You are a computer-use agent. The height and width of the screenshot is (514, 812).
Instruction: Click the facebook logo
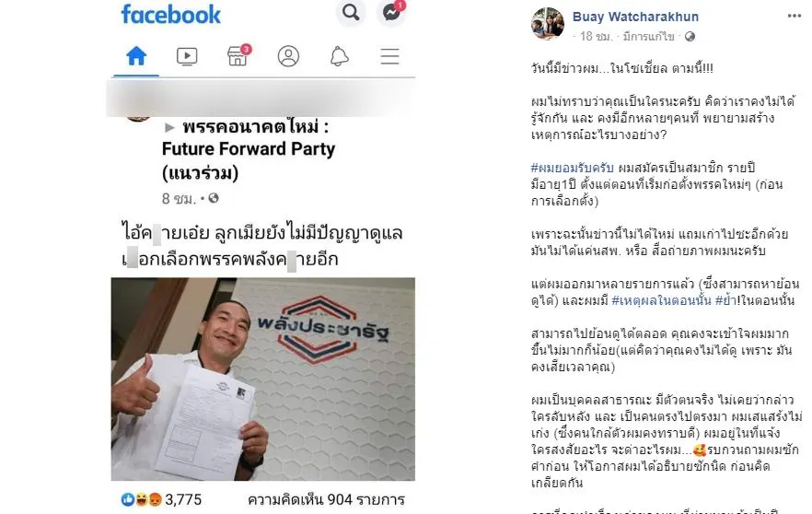click(171, 14)
